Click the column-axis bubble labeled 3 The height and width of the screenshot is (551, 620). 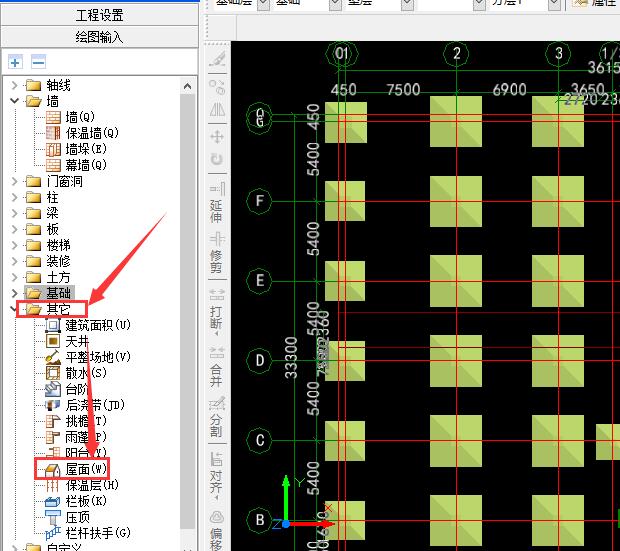[558, 53]
